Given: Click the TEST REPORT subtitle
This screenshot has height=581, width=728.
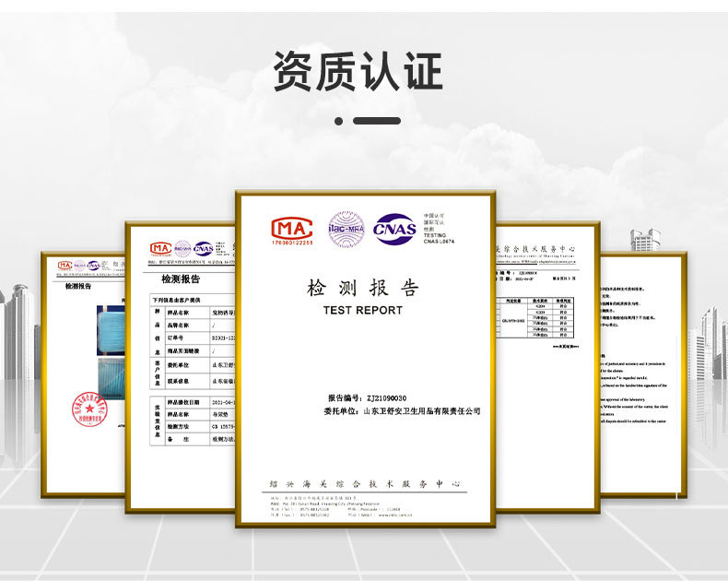Looking at the screenshot, I should (362, 310).
